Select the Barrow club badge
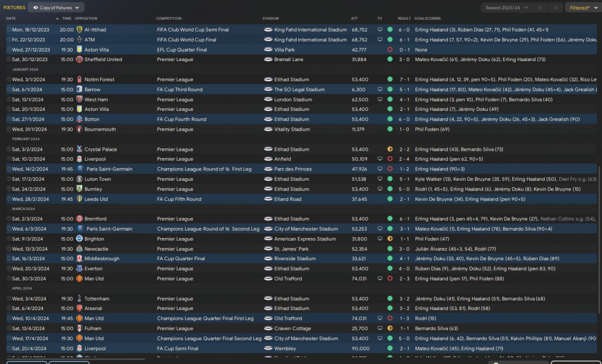The height and width of the screenshot is (364, 602). tap(79, 90)
